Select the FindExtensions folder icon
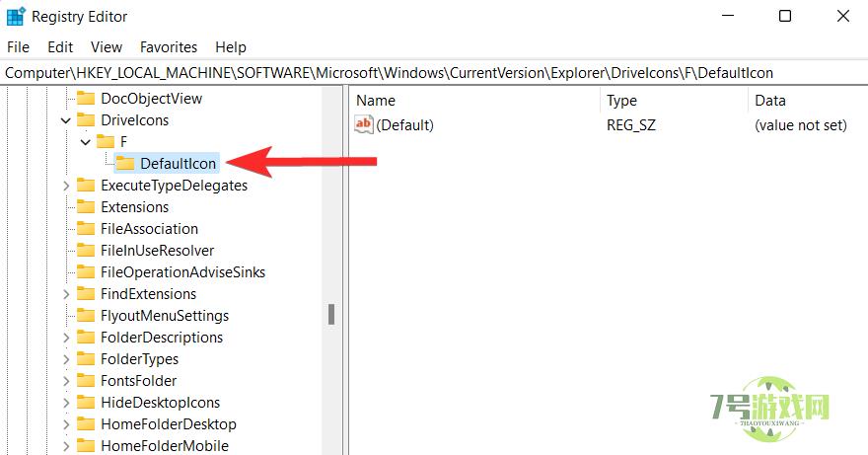Viewport: 868px width, 455px height. click(x=86, y=293)
